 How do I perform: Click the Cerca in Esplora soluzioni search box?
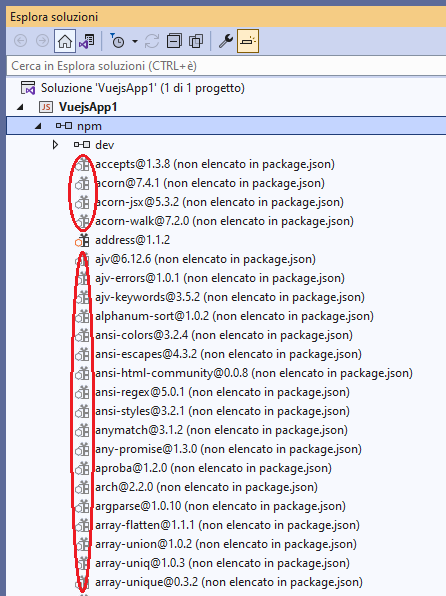click(226, 66)
